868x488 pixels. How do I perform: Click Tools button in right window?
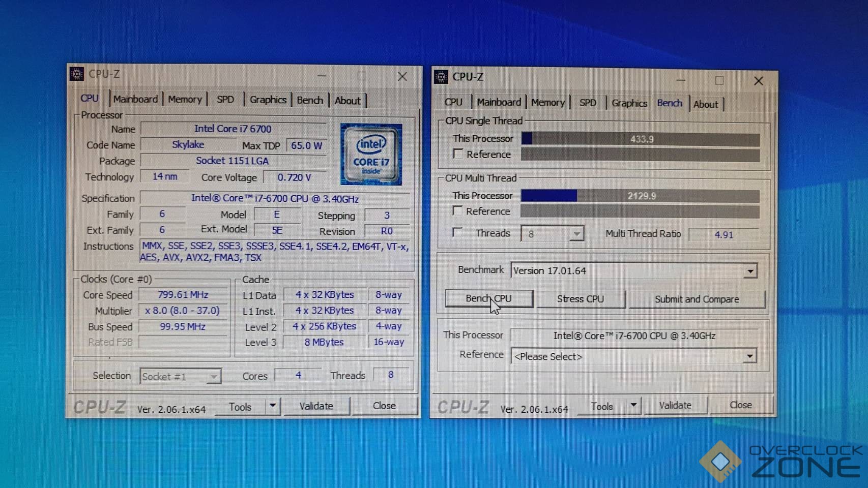tap(602, 406)
